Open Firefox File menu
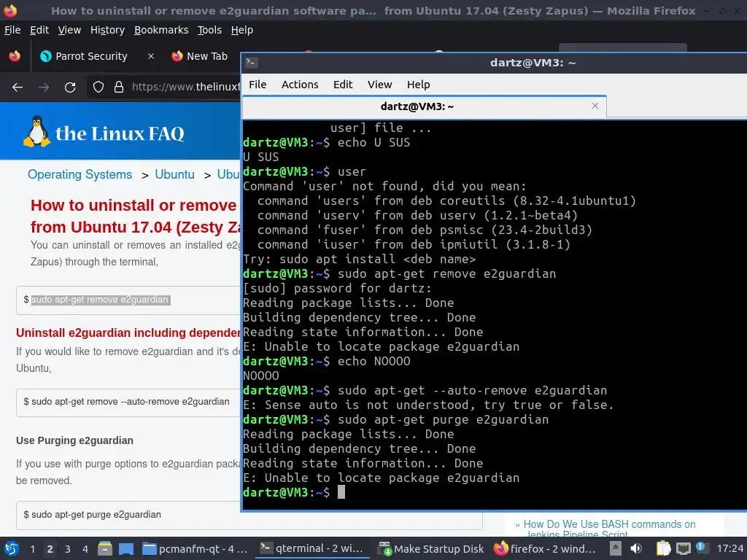This screenshot has height=560, width=747. pos(12,30)
